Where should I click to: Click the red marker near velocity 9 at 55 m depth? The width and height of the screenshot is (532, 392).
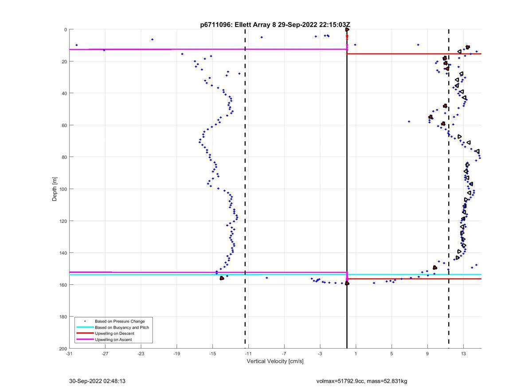430,117
